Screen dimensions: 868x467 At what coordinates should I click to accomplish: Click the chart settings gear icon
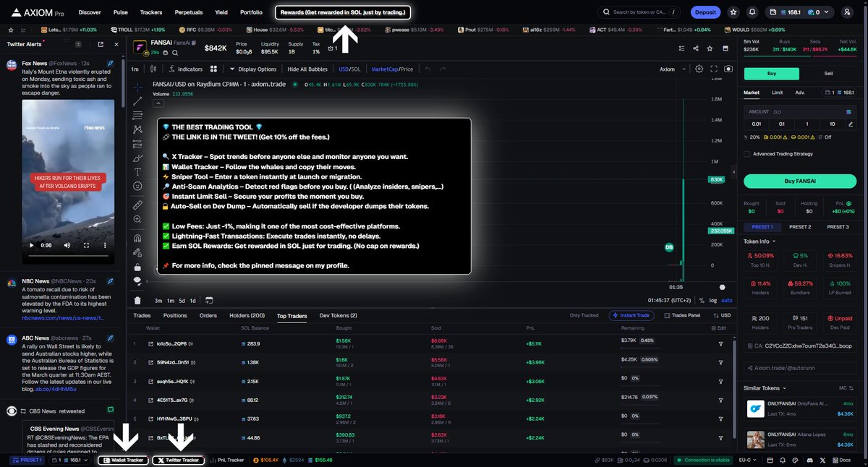pos(699,69)
